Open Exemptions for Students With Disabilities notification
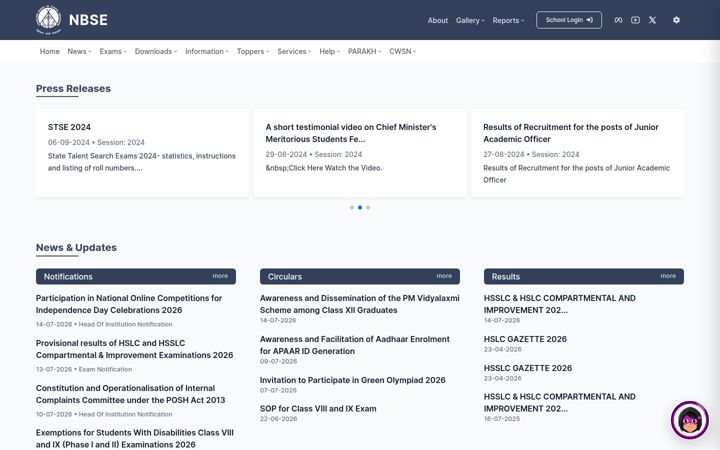Viewport: 720px width, 450px height. click(135, 439)
